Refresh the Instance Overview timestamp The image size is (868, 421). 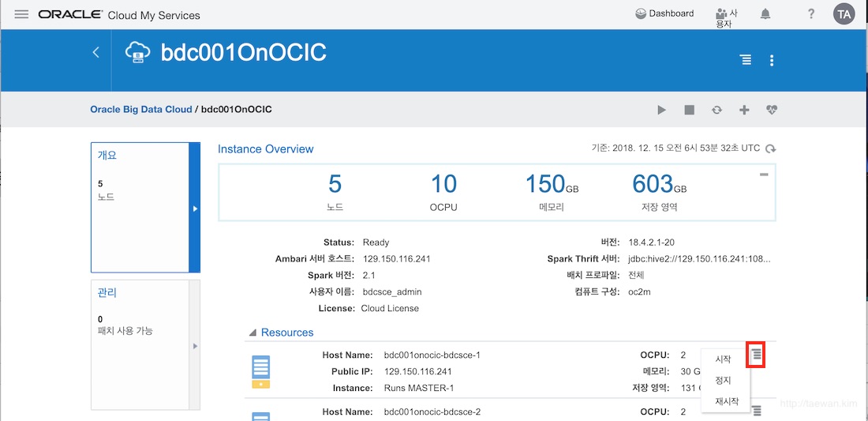(x=771, y=149)
